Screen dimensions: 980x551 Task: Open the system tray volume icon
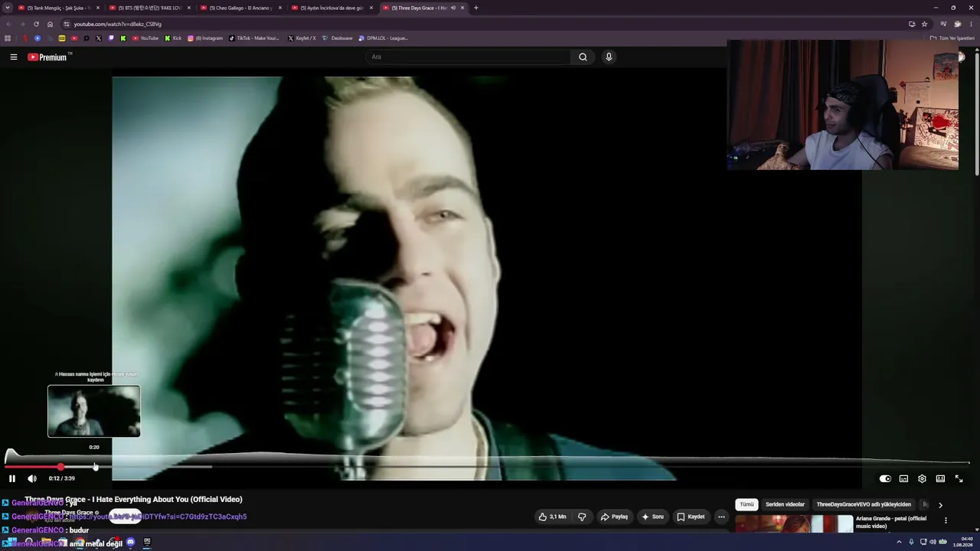(933, 543)
